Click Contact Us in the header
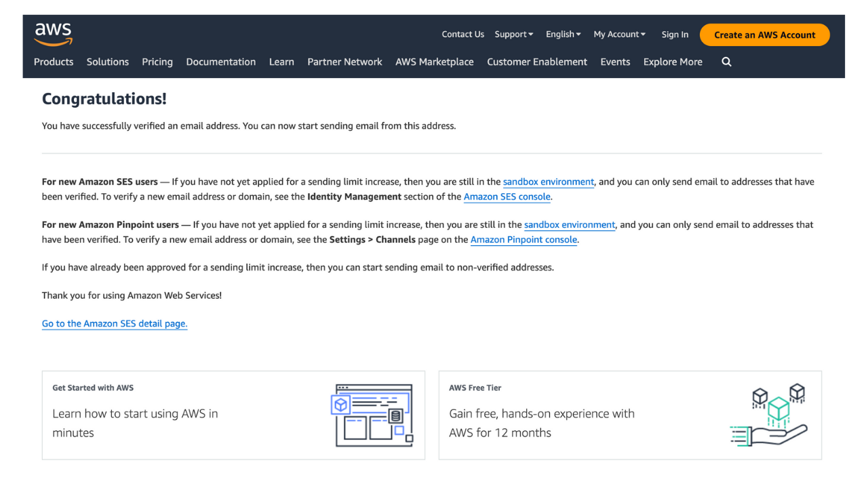The image size is (868, 488). pyautogui.click(x=462, y=34)
